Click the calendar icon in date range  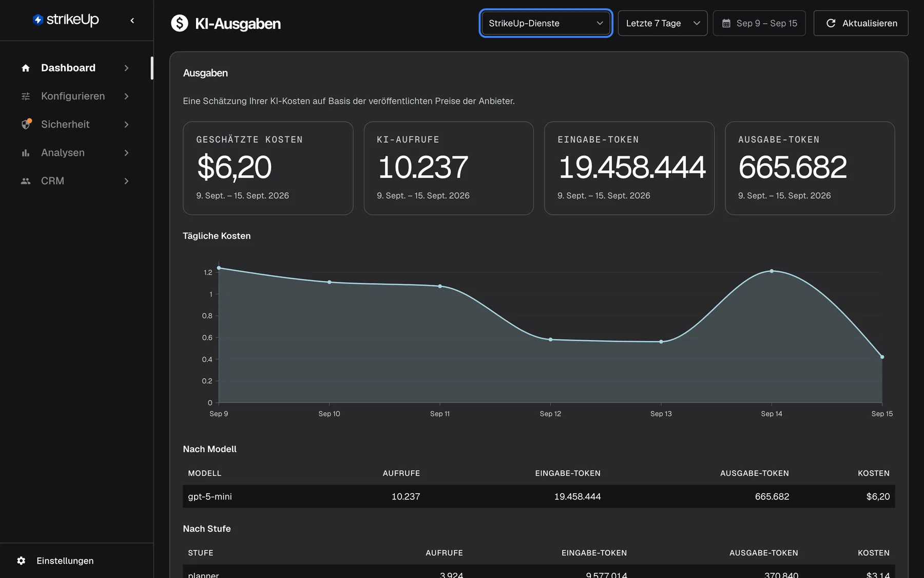tap(726, 23)
